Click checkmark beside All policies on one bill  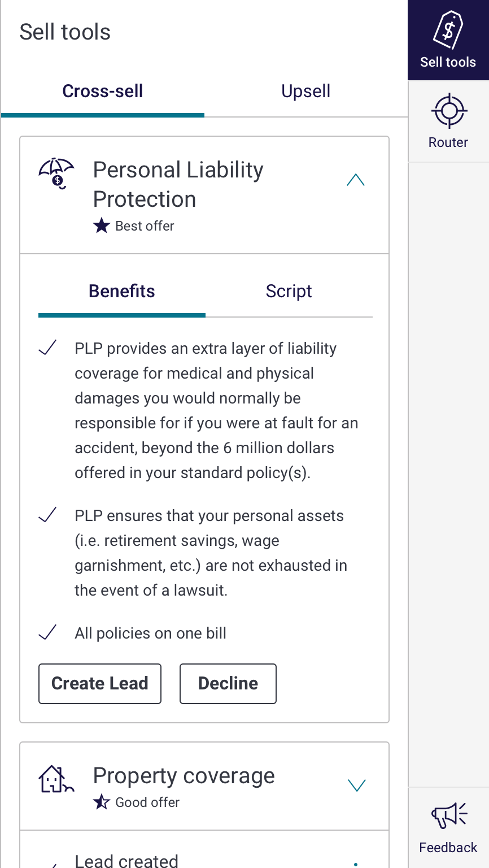coord(47,633)
